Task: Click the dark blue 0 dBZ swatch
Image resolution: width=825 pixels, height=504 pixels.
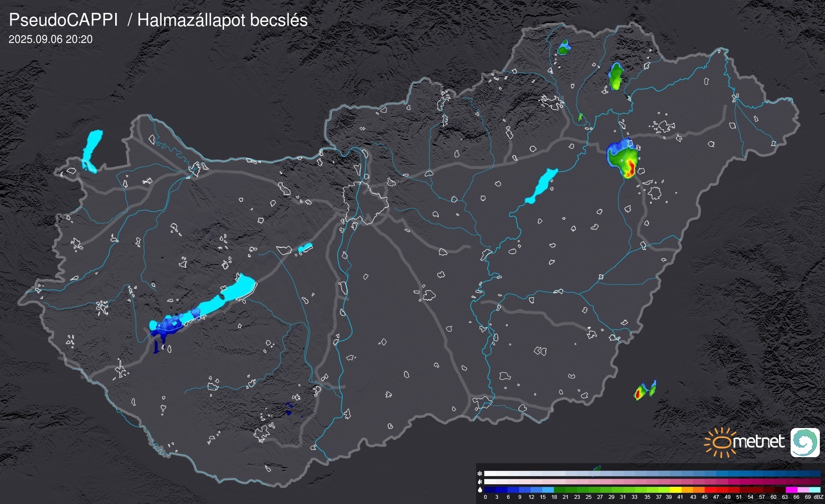Action: tap(489, 489)
